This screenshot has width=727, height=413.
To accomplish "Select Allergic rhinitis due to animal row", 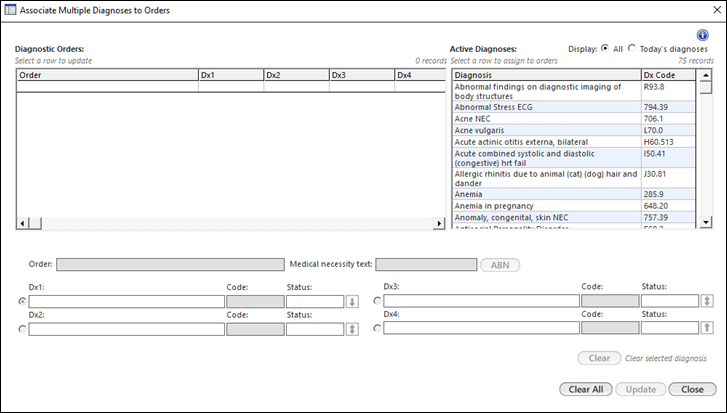I will [574, 178].
